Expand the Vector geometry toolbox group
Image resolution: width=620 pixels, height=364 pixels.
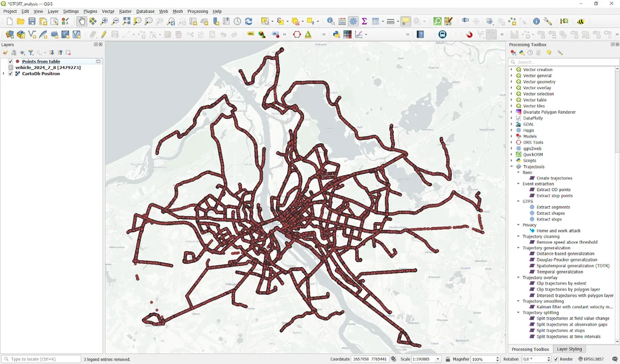[x=511, y=82]
